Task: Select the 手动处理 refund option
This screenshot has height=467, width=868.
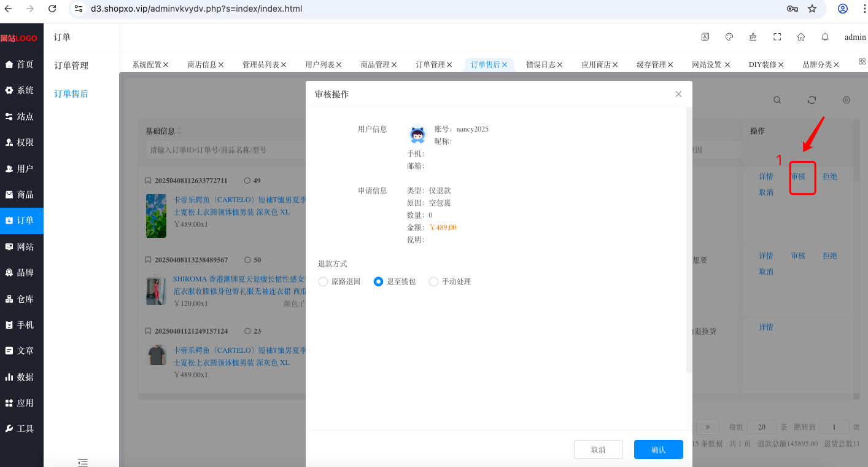Action: point(450,281)
